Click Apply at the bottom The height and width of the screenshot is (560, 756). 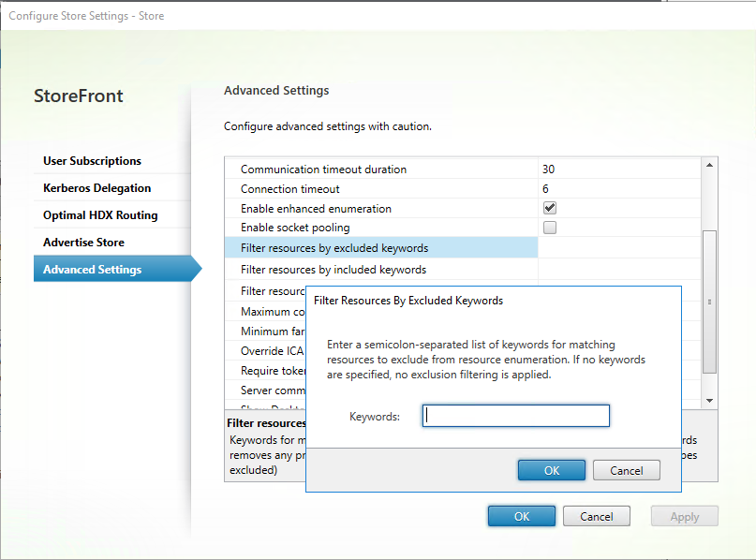click(684, 516)
